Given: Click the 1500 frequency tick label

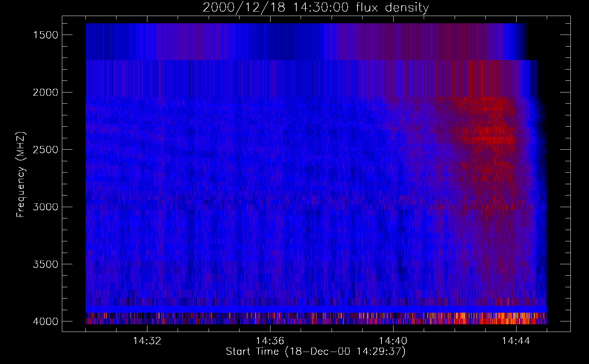Looking at the screenshot, I should tap(46, 35).
